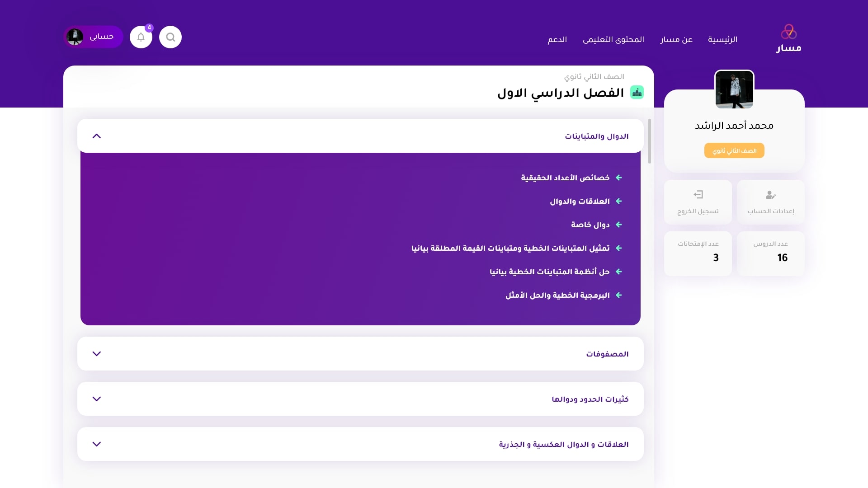
Task: Click arrow icon next to دوال خاصة
Action: click(x=619, y=225)
